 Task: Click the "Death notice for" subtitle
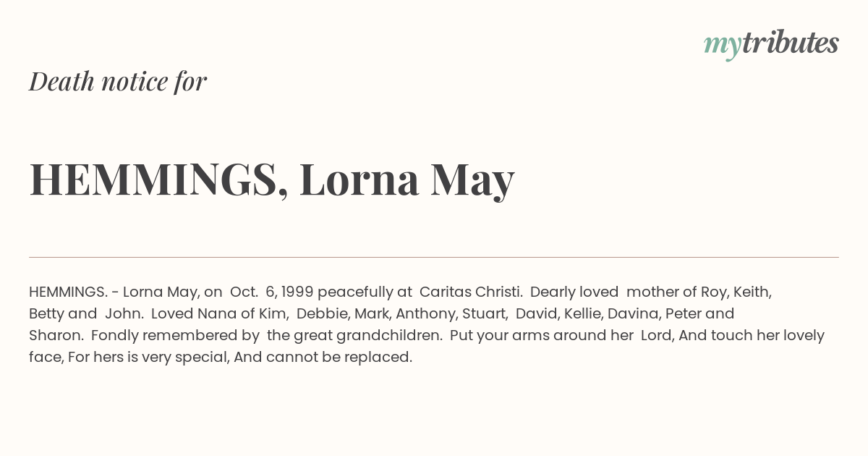118,81
